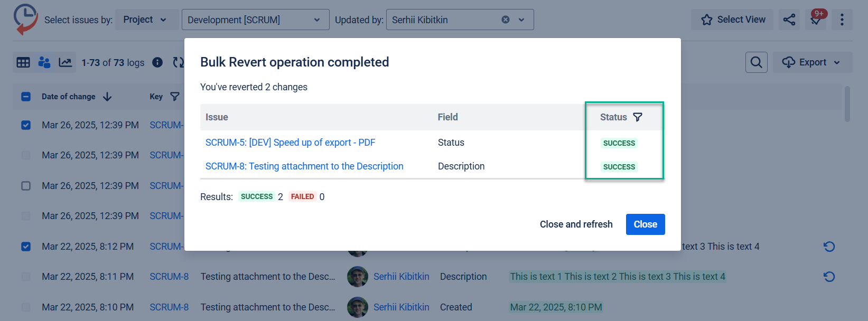Click the Issue History app logo
The image size is (868, 321).
point(25,19)
